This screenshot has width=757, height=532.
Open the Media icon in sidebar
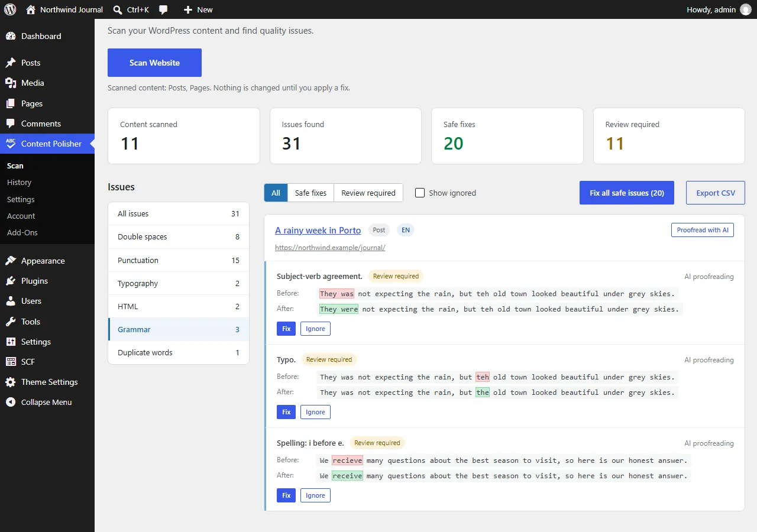tap(11, 83)
